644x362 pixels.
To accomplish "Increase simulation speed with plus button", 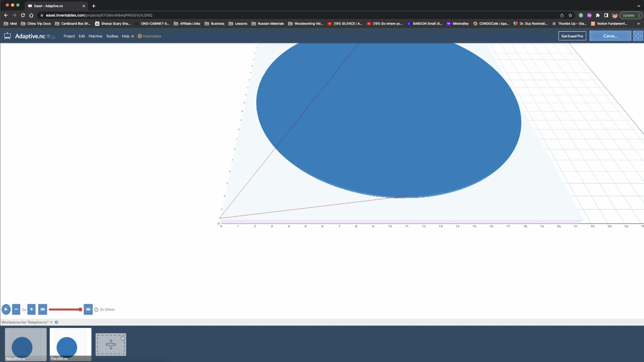I will [32, 309].
